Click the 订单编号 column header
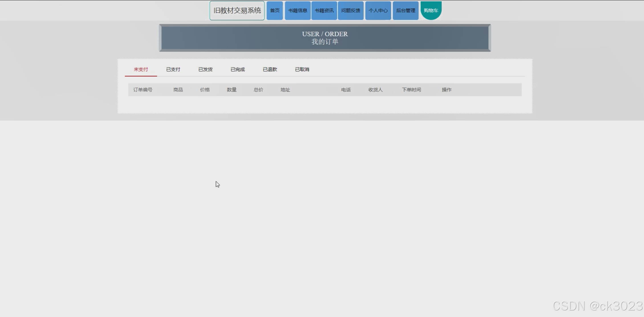This screenshot has width=644, height=317. tap(143, 90)
